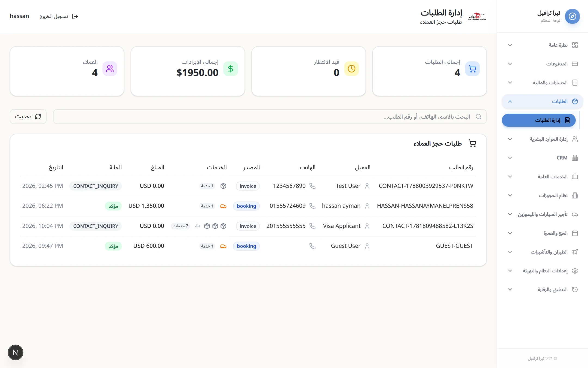
Task: Click تسجيل الخروج logout button
Action: [x=59, y=16]
